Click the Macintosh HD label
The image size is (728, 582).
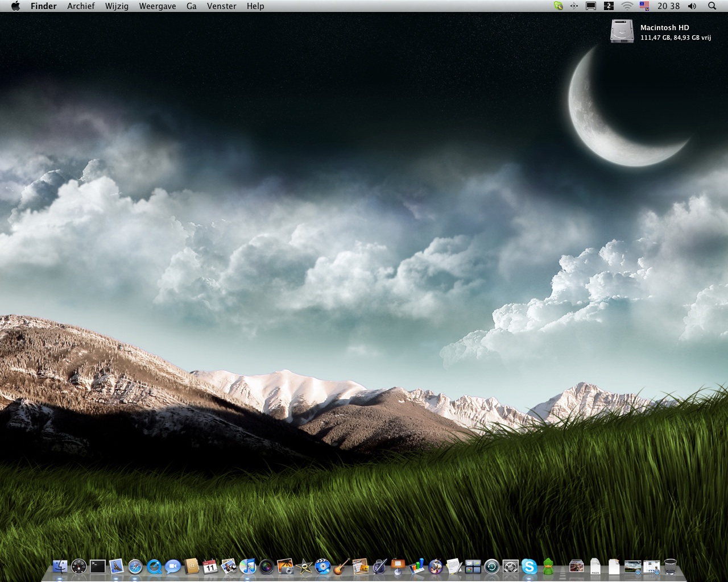[664, 27]
